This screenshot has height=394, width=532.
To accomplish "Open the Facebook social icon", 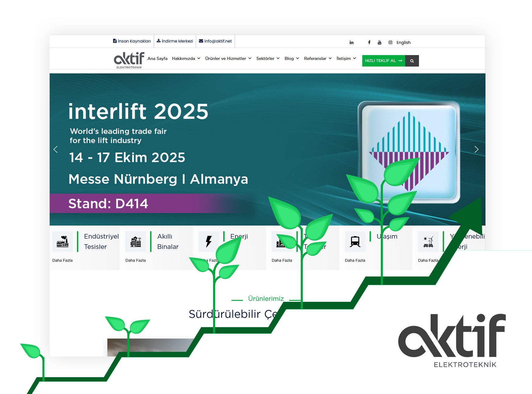I will (x=369, y=43).
